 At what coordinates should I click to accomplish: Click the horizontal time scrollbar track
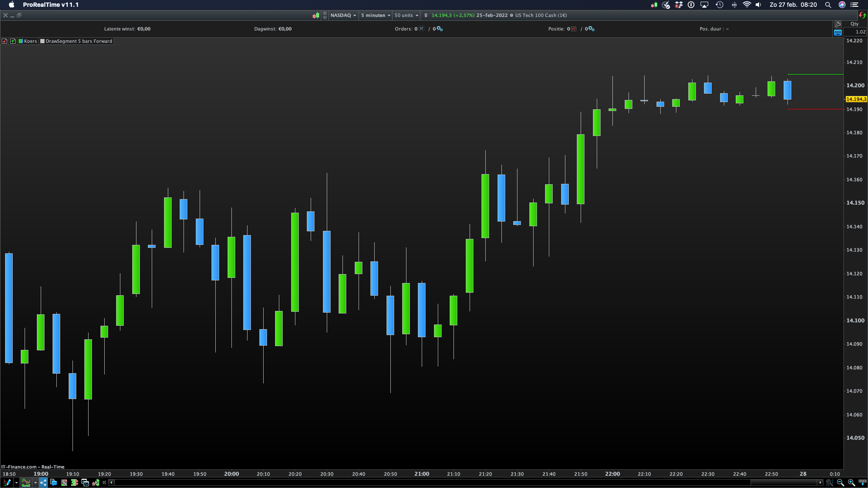[424, 482]
